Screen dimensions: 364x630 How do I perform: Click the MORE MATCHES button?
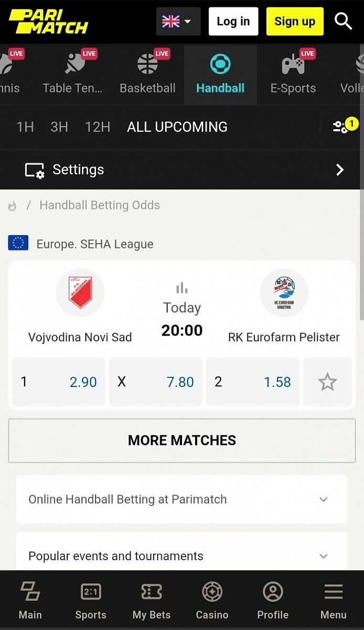coord(182,440)
